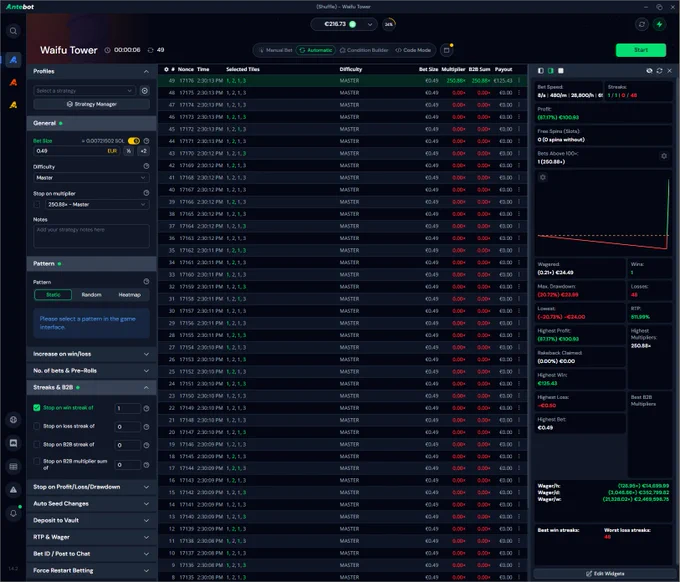
Task: Open the search icon in left sidebar
Action: (13, 31)
